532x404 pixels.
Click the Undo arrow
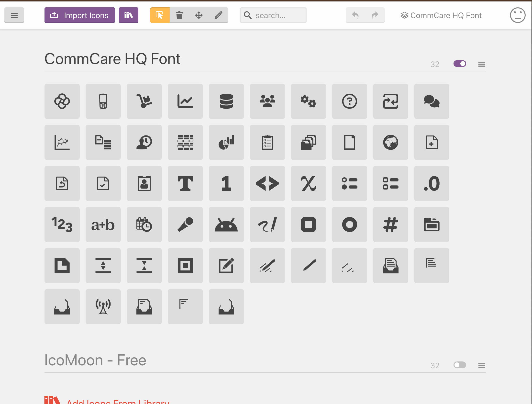(355, 15)
